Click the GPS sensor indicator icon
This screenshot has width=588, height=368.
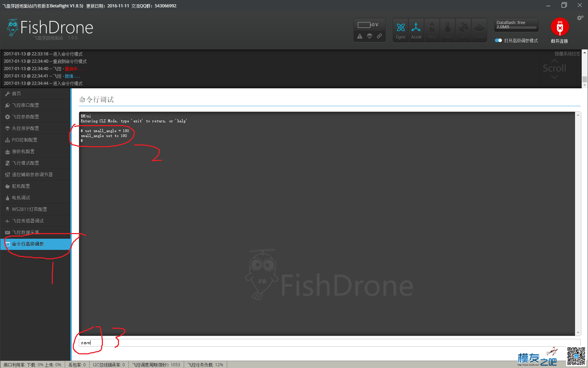[x=463, y=30]
